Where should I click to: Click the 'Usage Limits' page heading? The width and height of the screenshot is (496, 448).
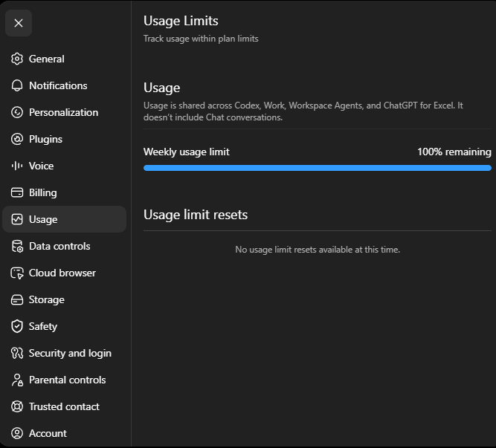pyautogui.click(x=181, y=21)
